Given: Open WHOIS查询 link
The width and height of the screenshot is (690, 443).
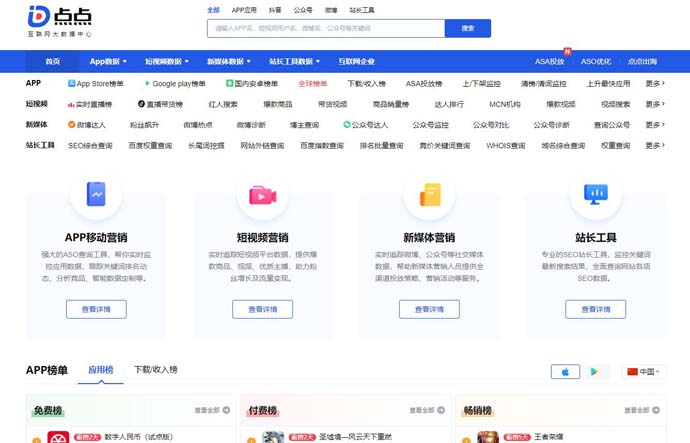Looking at the screenshot, I should pyautogui.click(x=506, y=145).
